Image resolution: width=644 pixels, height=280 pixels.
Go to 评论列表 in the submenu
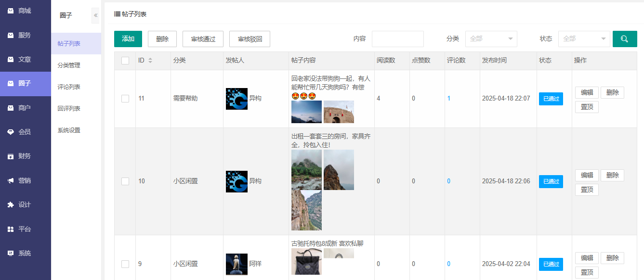[x=69, y=87]
